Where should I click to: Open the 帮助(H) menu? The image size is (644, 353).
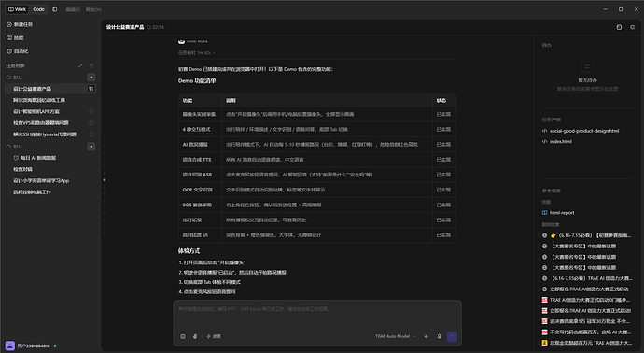click(93, 9)
